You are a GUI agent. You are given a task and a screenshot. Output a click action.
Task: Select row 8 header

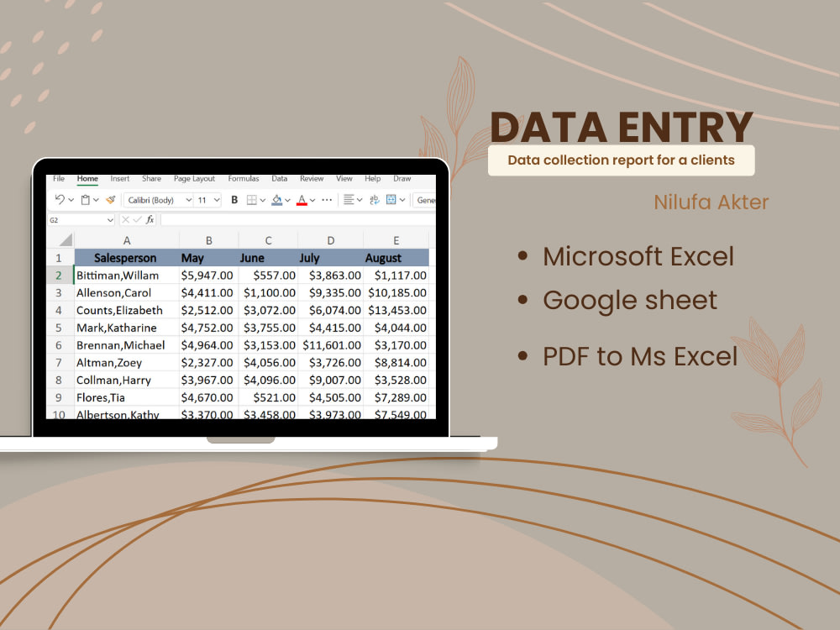tap(59, 381)
